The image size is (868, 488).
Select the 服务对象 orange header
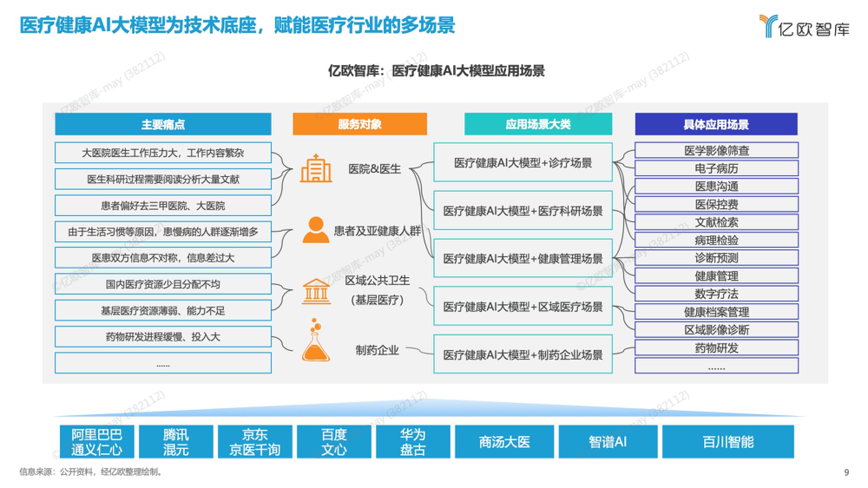[359, 124]
